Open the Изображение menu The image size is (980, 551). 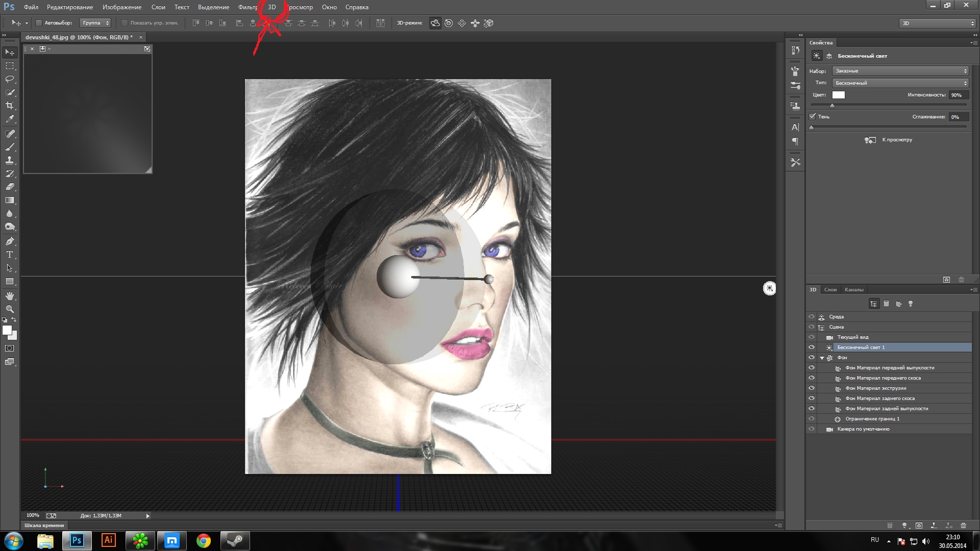(121, 7)
